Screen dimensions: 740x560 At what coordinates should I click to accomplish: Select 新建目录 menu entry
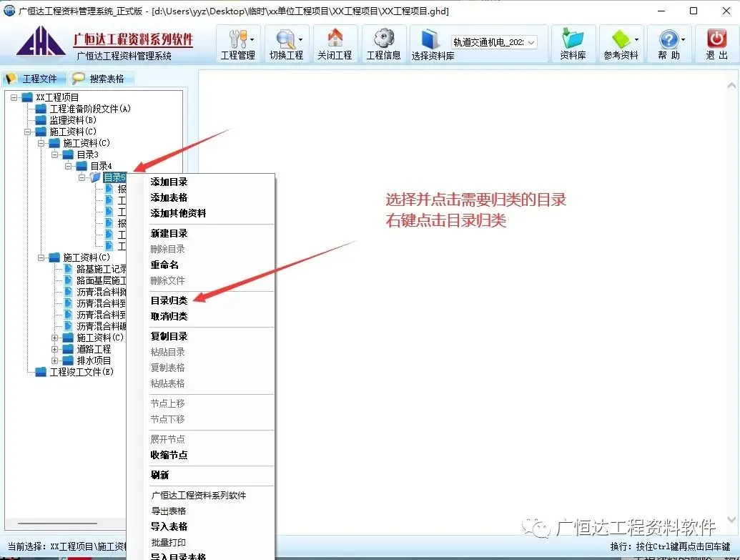[169, 233]
